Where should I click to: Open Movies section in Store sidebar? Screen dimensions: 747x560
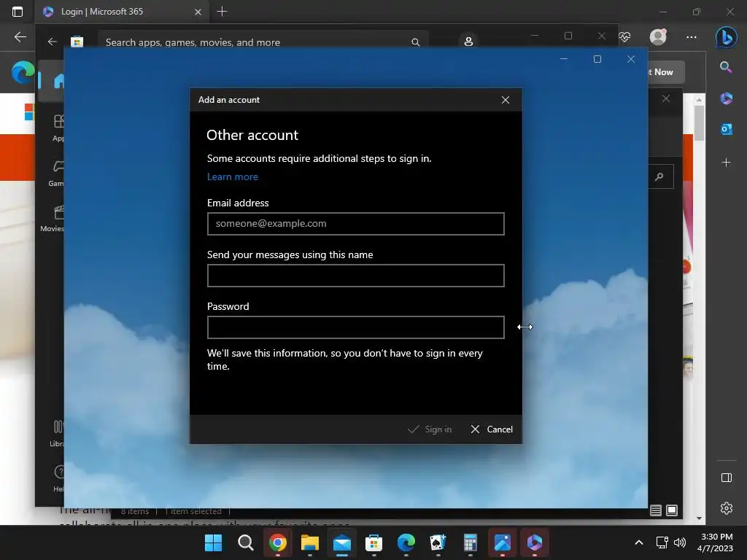click(53, 218)
